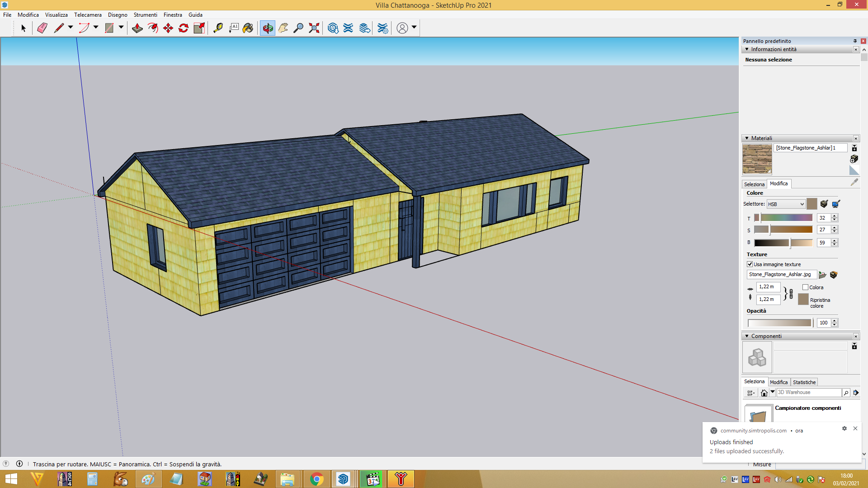
Task: Open Chrome from the taskbar
Action: [316, 479]
